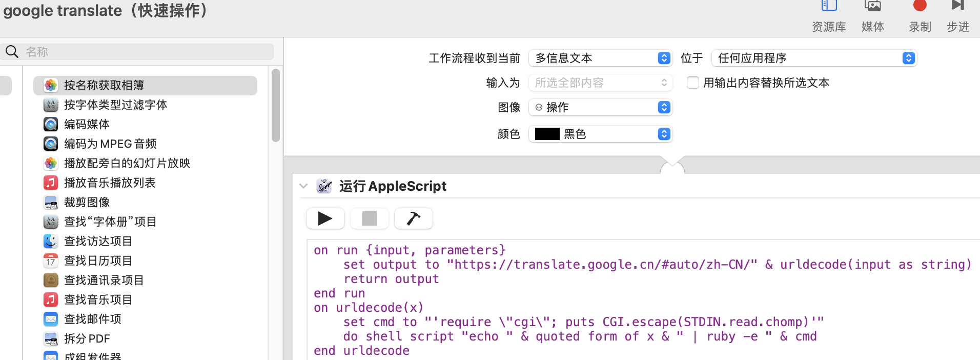Click the AppleScript action icon
The height and width of the screenshot is (360, 980).
[x=324, y=186]
